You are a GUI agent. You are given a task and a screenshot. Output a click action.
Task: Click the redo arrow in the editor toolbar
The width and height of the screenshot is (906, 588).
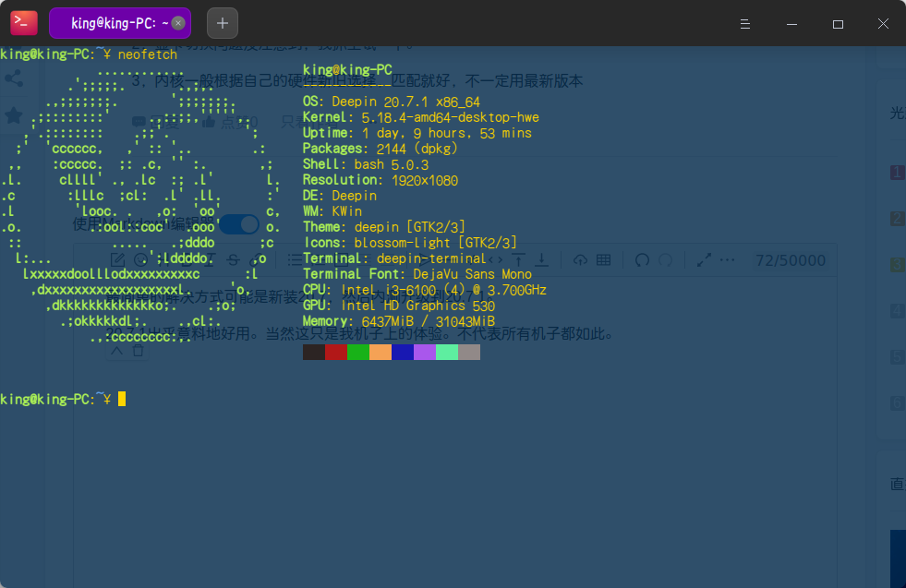[666, 259]
